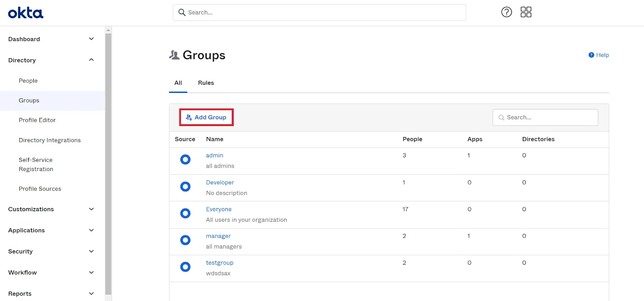
Task: Open the testgroup group link
Action: coord(219,263)
